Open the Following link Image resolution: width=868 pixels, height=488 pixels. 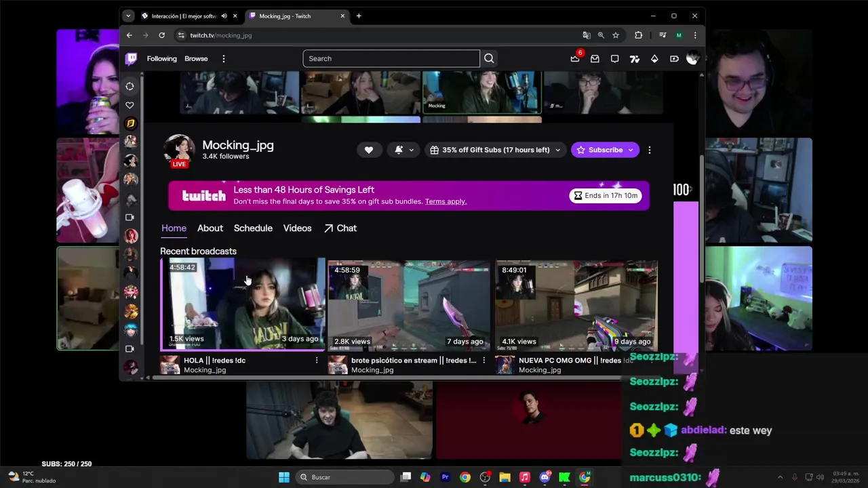[161, 59]
